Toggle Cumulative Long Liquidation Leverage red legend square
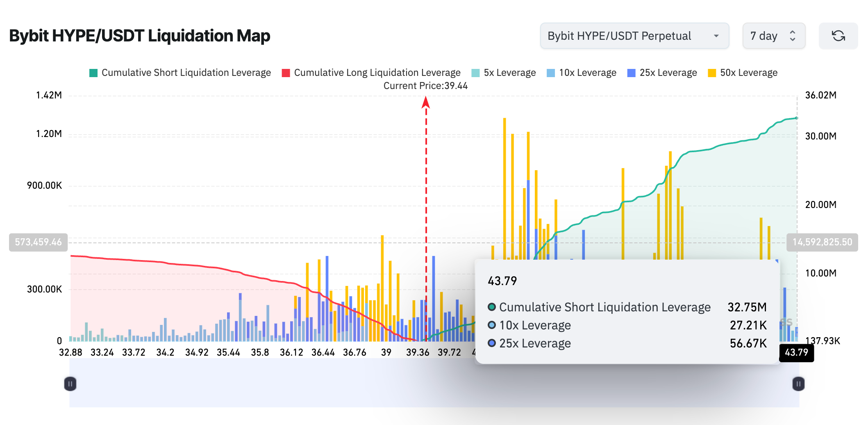 (286, 73)
